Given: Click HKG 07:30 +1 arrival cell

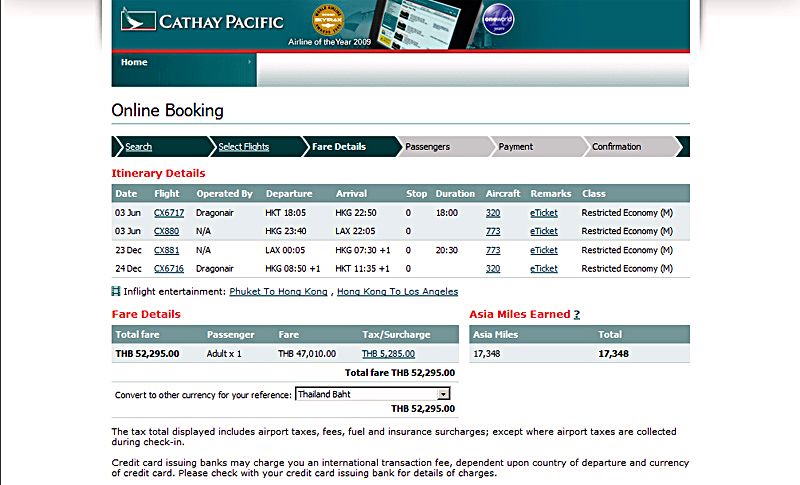Looking at the screenshot, I should point(363,250).
